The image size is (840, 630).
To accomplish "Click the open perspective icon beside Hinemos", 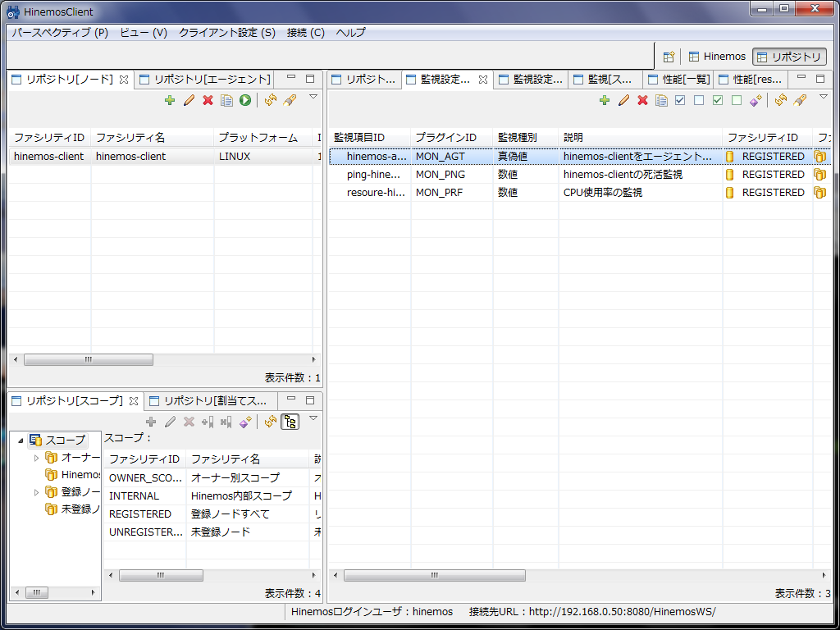I will [x=669, y=57].
